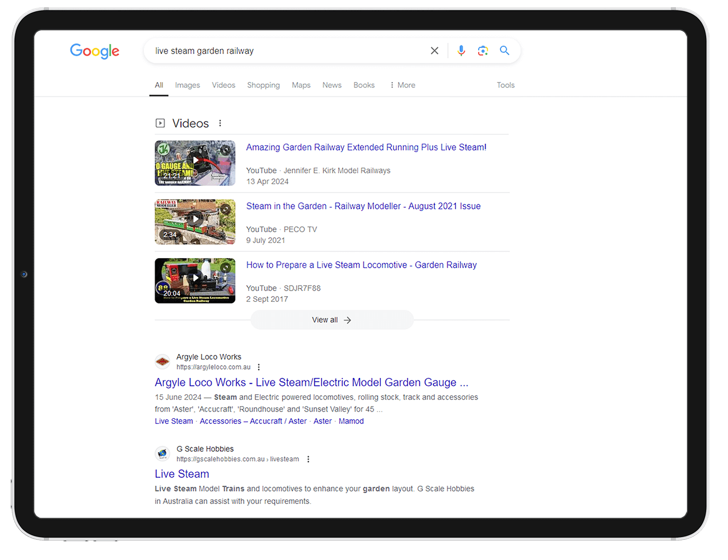The image size is (728, 560).
Task: Click the G Scale Hobbies site name
Action: (205, 449)
